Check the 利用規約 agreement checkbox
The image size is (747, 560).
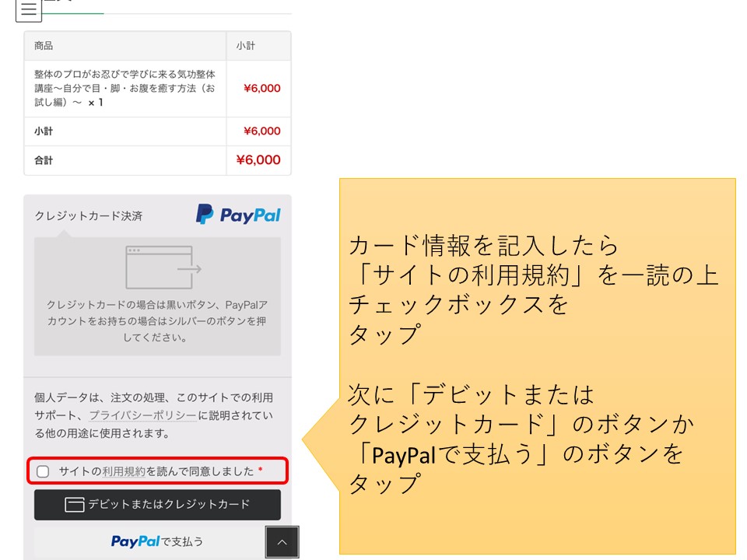[x=43, y=471]
